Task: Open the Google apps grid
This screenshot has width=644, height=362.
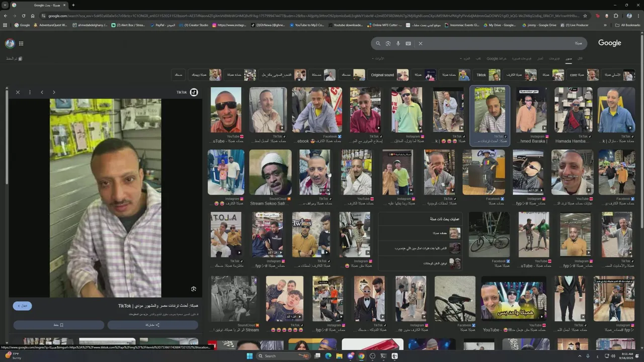Action: (21, 43)
